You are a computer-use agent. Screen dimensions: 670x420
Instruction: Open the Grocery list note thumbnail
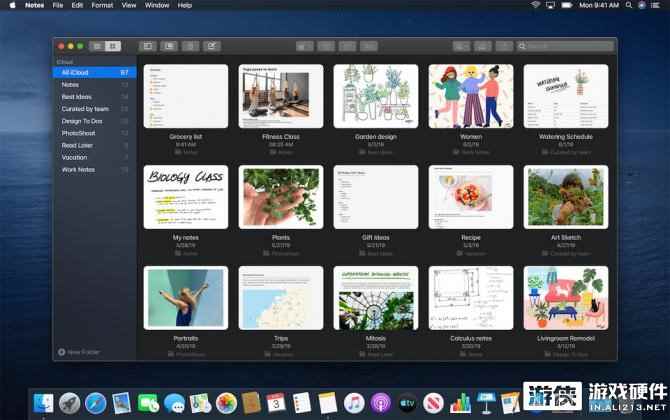tap(186, 96)
